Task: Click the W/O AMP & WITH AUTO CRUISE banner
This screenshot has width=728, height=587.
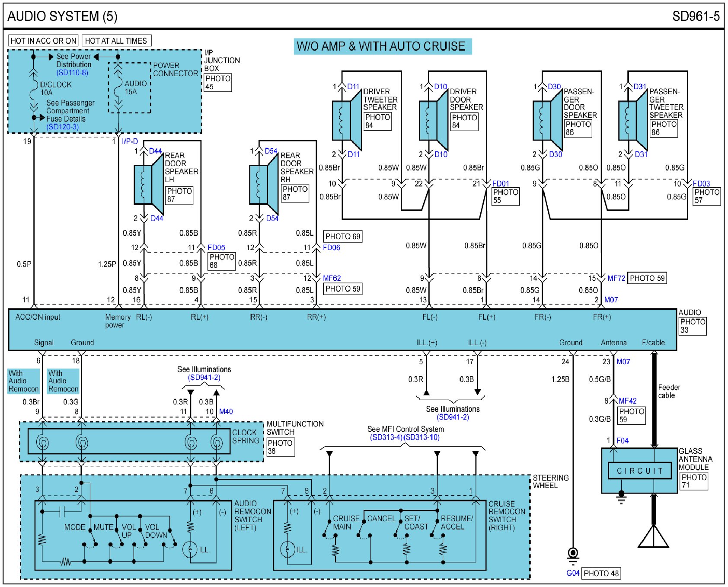Action: coord(383,46)
